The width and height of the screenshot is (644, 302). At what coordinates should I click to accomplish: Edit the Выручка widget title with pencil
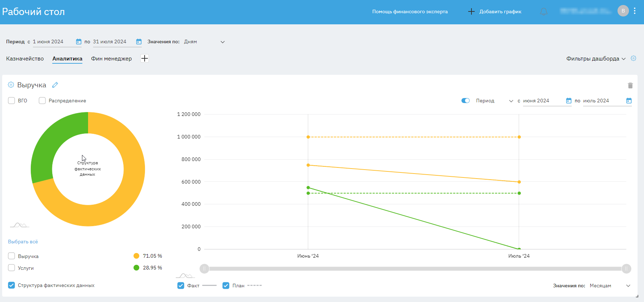click(x=55, y=85)
